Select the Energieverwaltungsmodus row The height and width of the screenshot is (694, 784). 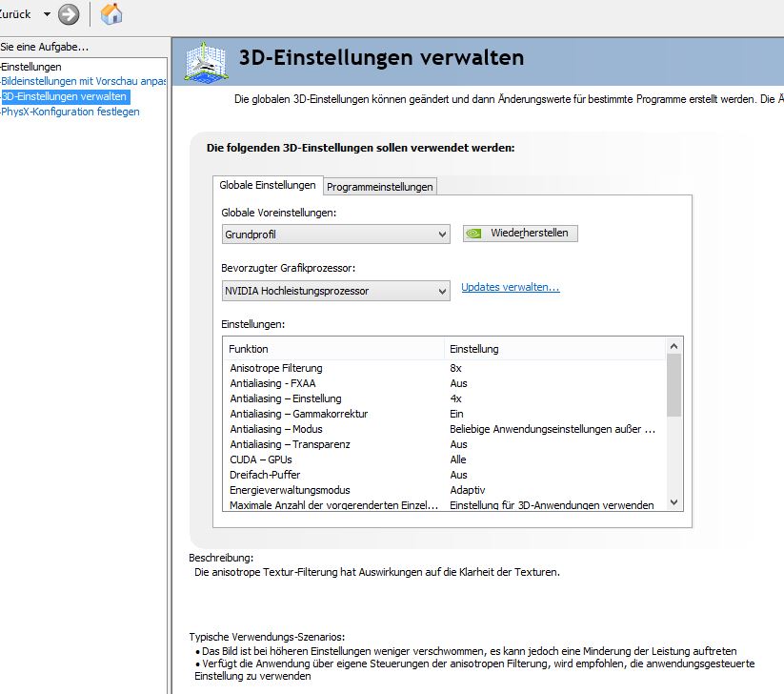(444, 490)
